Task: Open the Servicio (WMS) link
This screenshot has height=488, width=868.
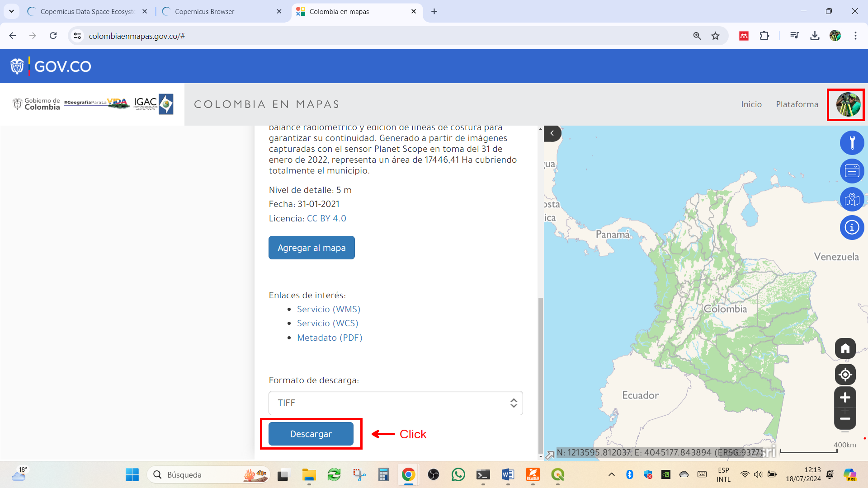Action: coord(329,310)
